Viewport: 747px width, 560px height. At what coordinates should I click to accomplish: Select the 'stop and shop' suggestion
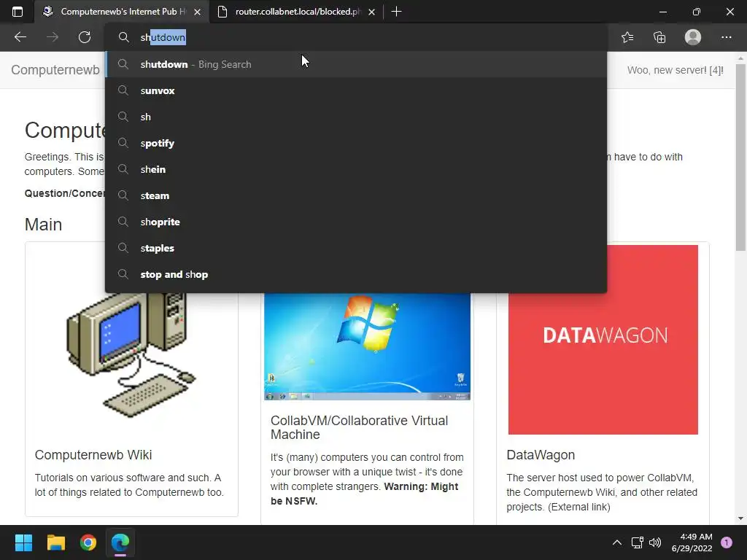(x=356, y=274)
